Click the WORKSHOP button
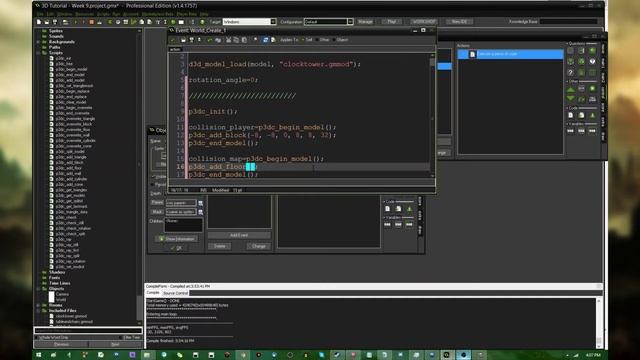 click(424, 22)
